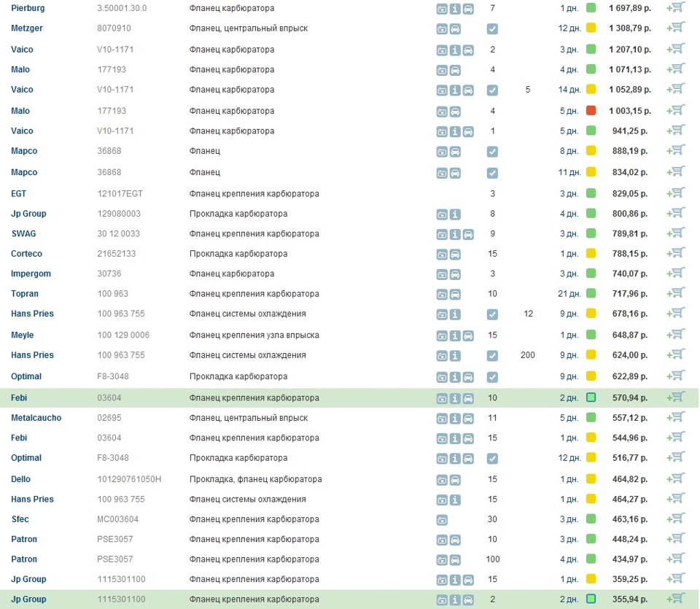700x609 pixels.
Task: Click price 448,24 р. in Patron row
Action: (x=630, y=539)
